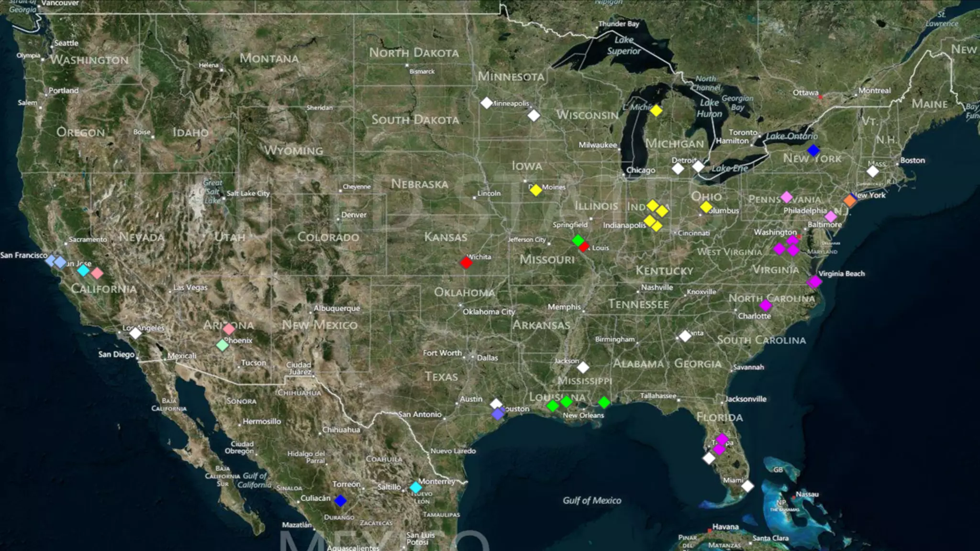Click the magenta diamond marker near Charlotte
The width and height of the screenshot is (980, 551).
coord(766,305)
